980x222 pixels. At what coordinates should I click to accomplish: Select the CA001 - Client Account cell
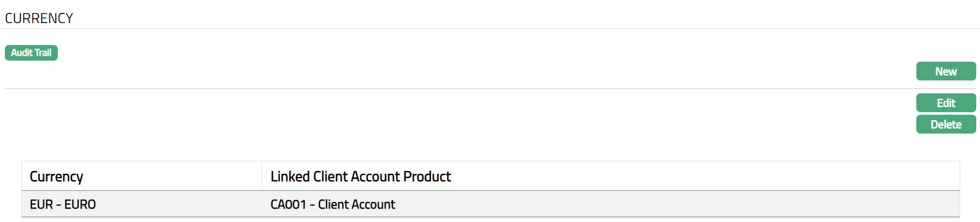point(332,204)
